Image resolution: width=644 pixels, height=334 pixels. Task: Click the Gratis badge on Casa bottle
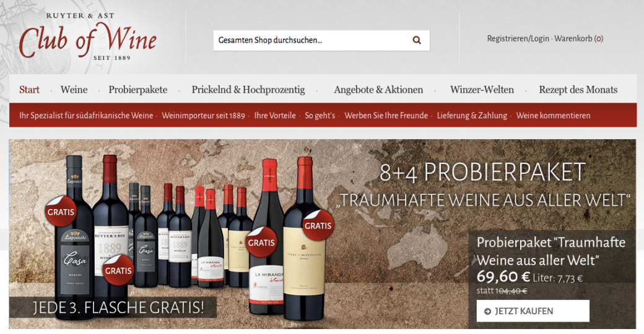point(61,212)
